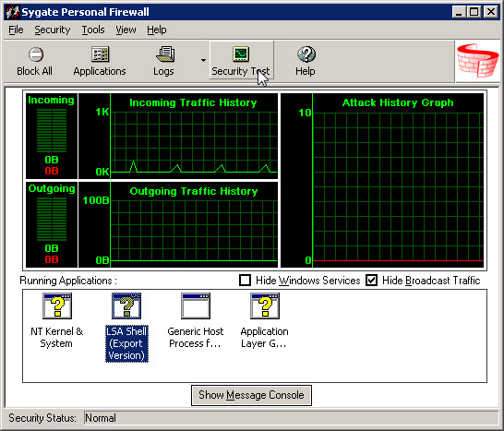Select the Application Layer G... icon
The image size is (504, 431).
[x=265, y=305]
